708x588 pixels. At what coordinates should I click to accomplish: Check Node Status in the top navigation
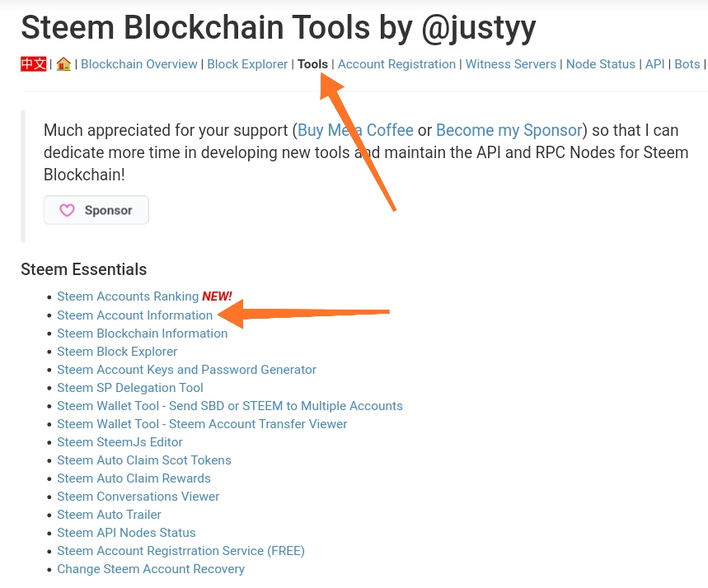coord(600,64)
